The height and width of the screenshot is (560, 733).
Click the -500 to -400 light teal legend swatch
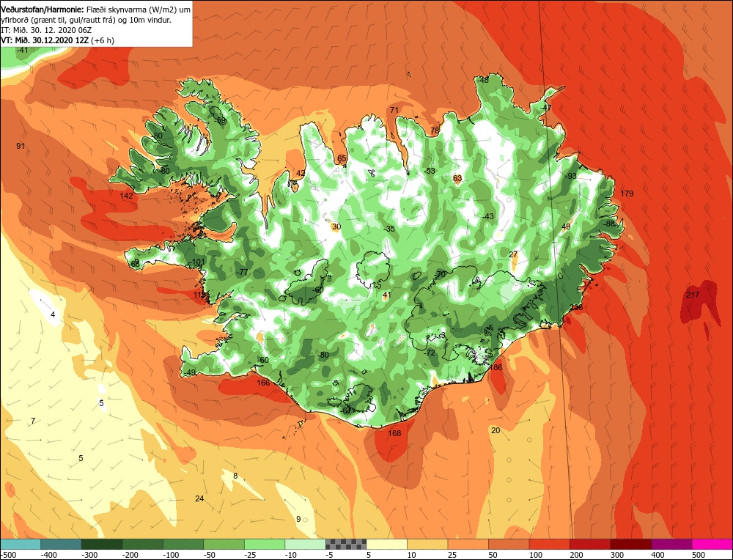coord(20,544)
